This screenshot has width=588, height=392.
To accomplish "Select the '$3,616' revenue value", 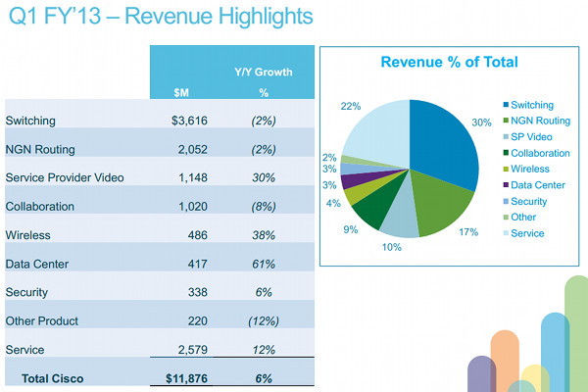I will pyautogui.click(x=189, y=121).
